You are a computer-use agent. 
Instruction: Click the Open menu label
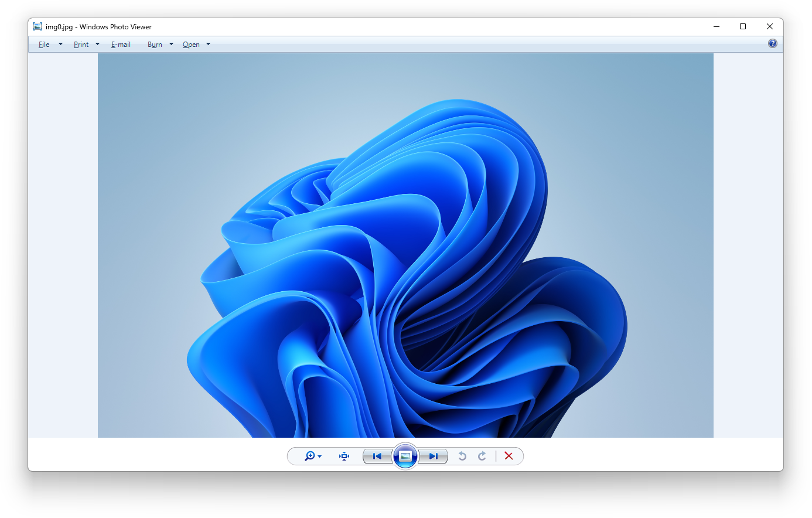(x=191, y=45)
